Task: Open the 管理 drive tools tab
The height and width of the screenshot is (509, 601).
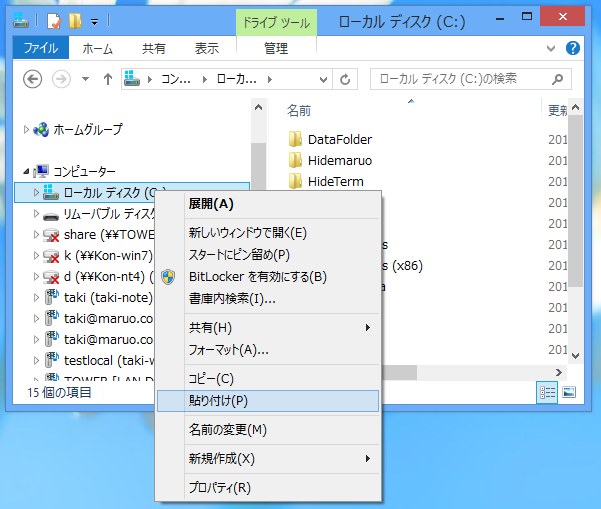Action: click(276, 48)
